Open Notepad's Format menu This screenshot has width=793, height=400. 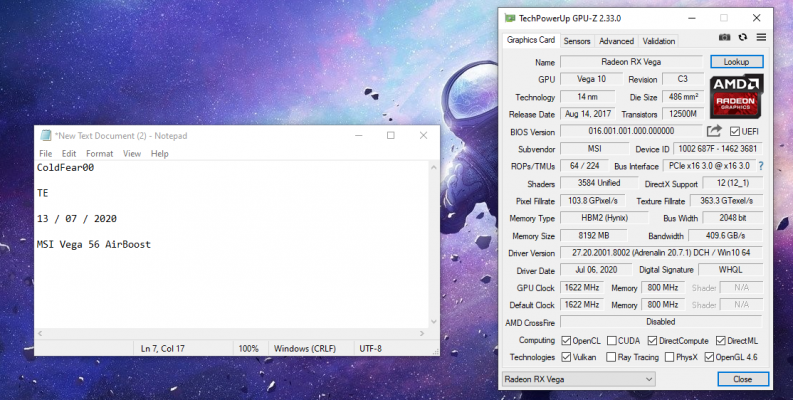(100, 154)
